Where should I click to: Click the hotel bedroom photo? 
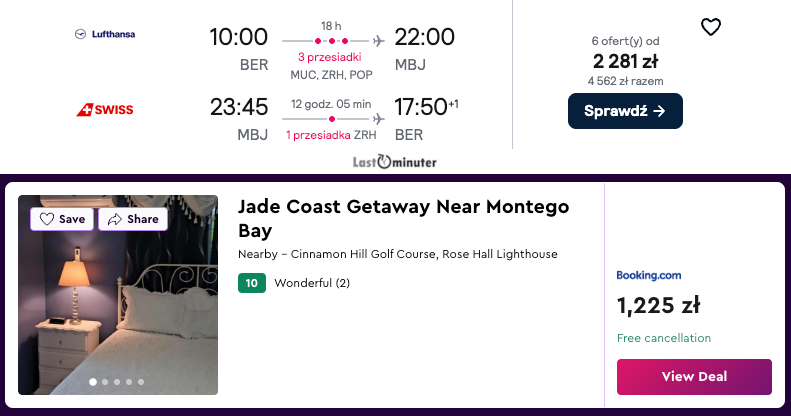[118, 295]
